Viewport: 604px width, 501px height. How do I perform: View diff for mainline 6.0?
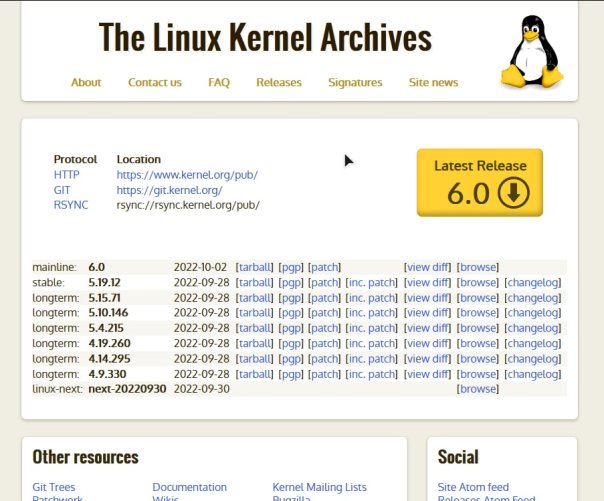click(x=428, y=267)
